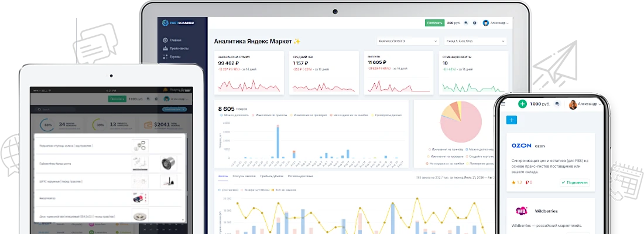Click the Пополнить button on laptop

tap(434, 23)
